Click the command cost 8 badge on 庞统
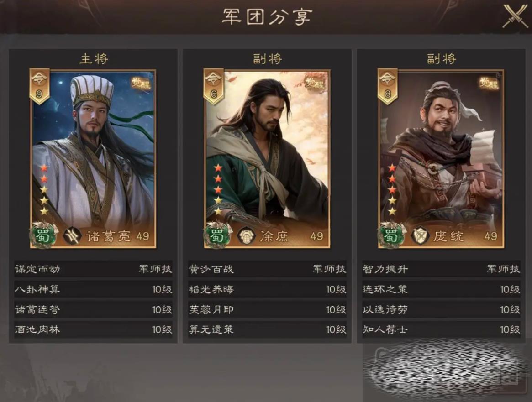Viewport: 532px width, 402px height. tap(387, 86)
